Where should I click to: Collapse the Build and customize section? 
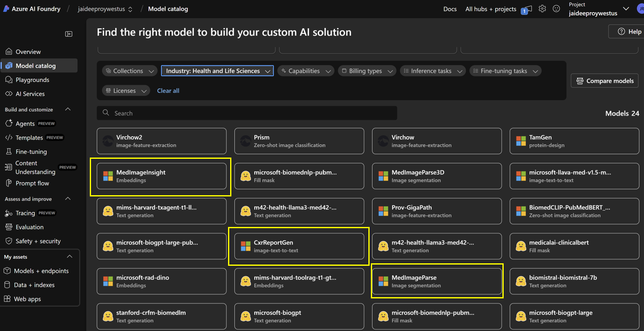click(x=68, y=109)
